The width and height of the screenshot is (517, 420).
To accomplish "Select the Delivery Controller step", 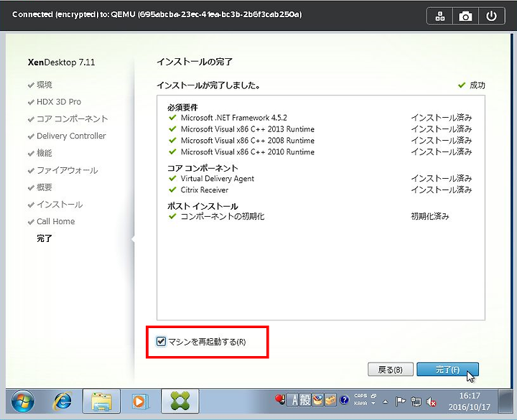I will click(71, 136).
